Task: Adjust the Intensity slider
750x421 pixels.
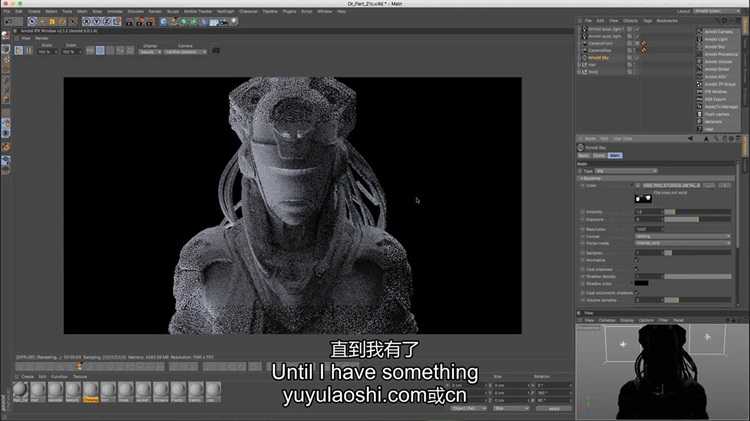Action: pyautogui.click(x=697, y=212)
